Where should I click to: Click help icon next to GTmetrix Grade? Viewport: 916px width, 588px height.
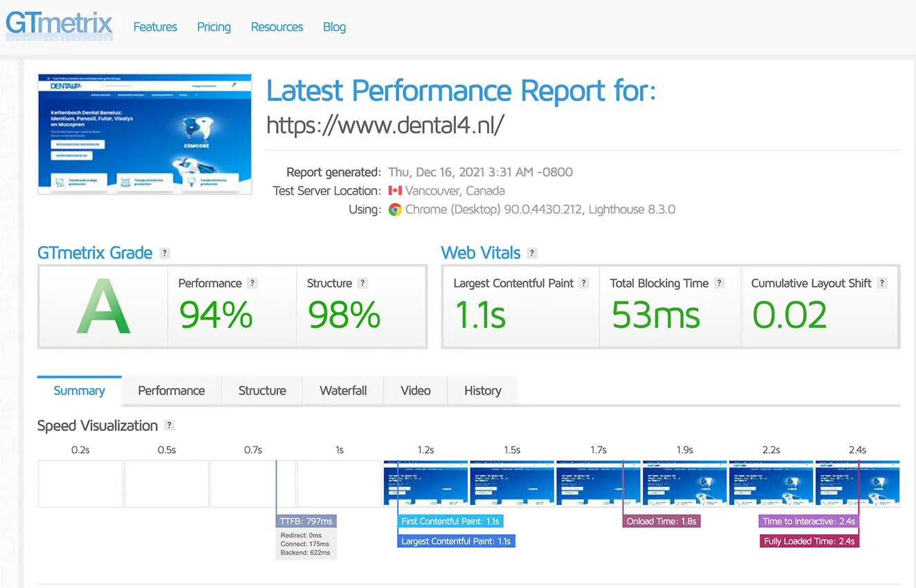[x=165, y=253]
